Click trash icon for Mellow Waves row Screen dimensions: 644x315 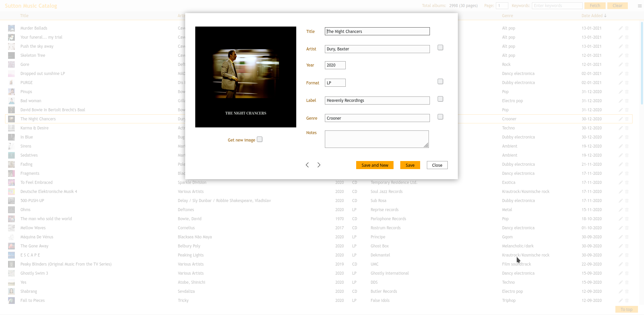627,228
